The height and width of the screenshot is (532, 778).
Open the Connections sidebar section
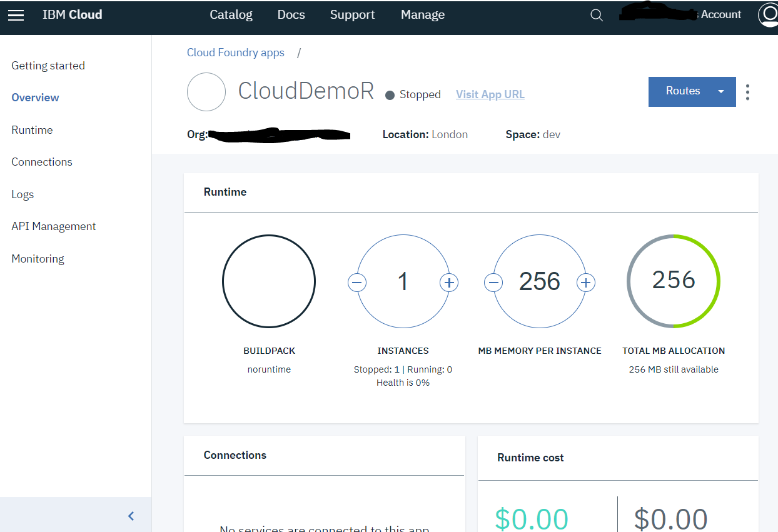[42, 162]
